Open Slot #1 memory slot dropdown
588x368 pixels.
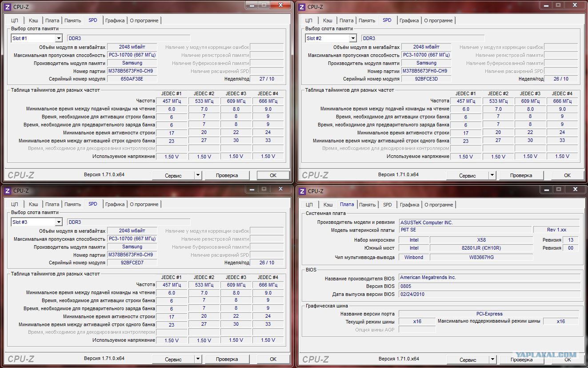coord(59,38)
